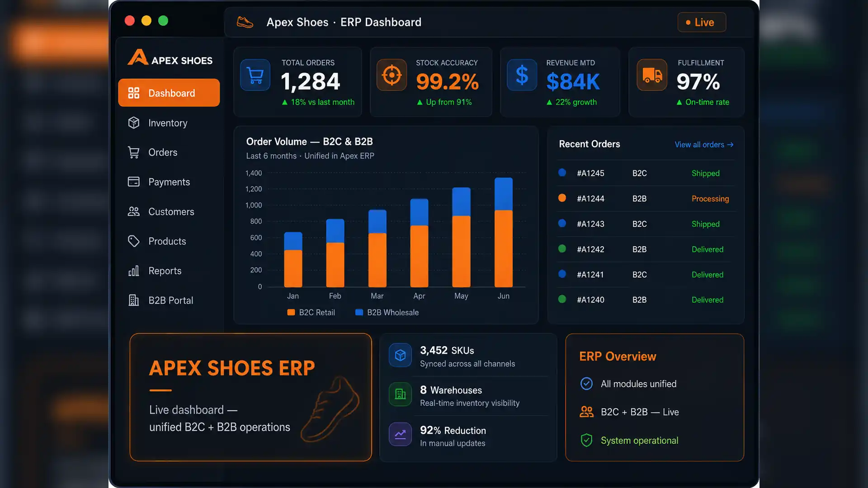Screen dimensions: 868x488
Task: Click the Processing status of #A1244
Action: click(710, 199)
